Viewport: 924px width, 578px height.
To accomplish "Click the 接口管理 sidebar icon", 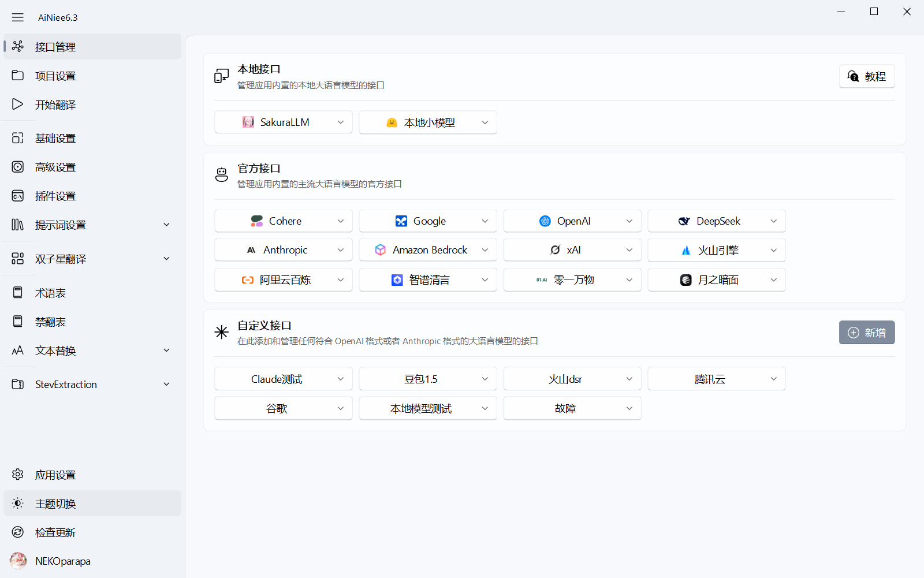I will (x=18, y=46).
